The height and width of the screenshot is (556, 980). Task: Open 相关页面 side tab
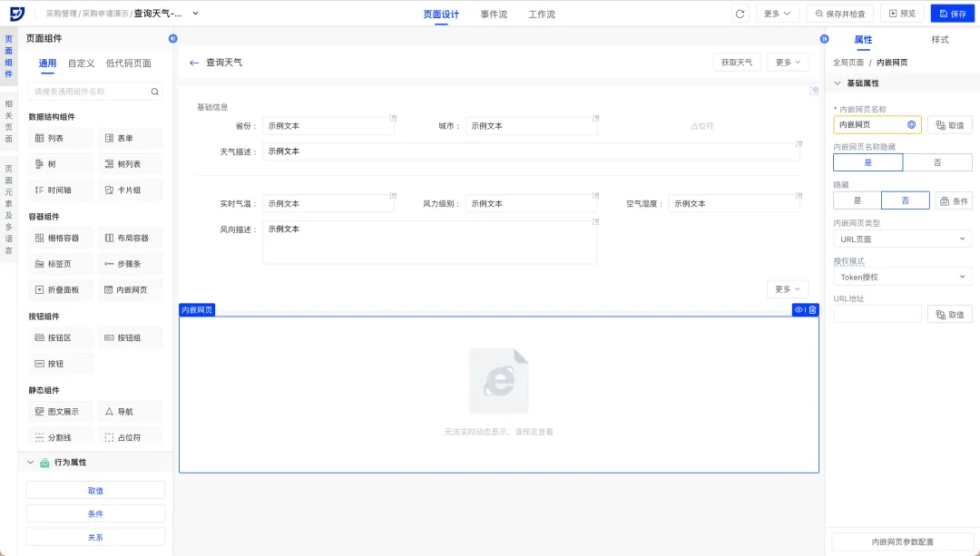click(x=9, y=122)
